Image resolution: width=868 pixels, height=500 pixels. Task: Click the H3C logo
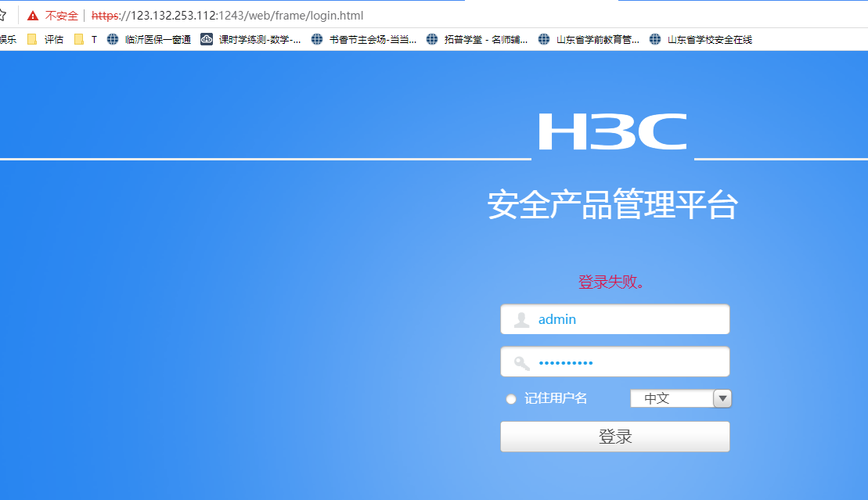click(613, 131)
